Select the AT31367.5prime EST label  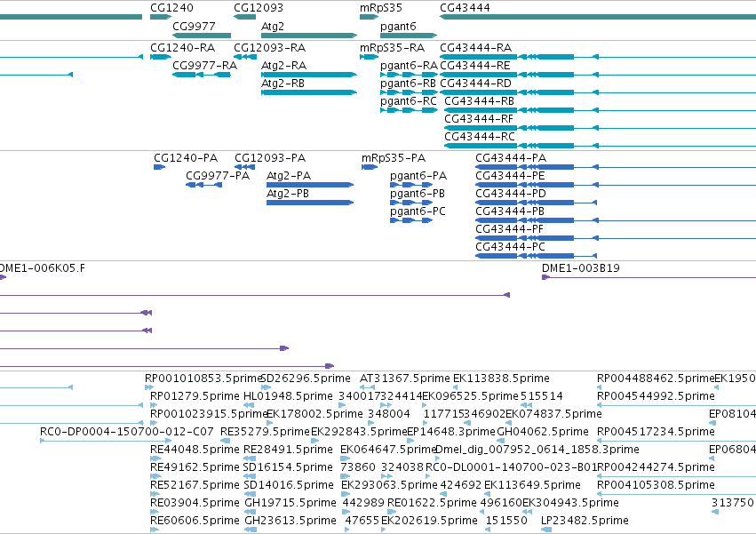pyautogui.click(x=405, y=379)
